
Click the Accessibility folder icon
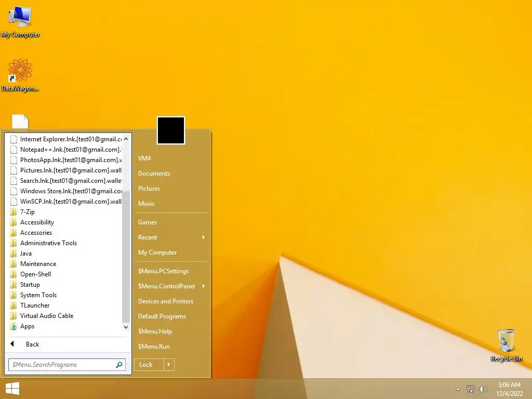(14, 222)
